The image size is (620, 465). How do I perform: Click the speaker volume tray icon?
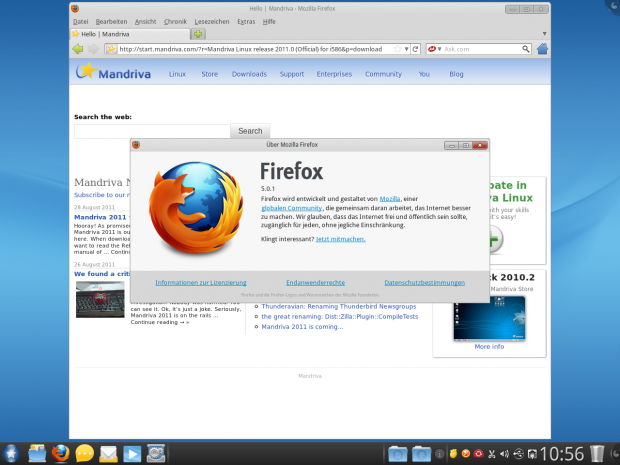click(x=505, y=454)
